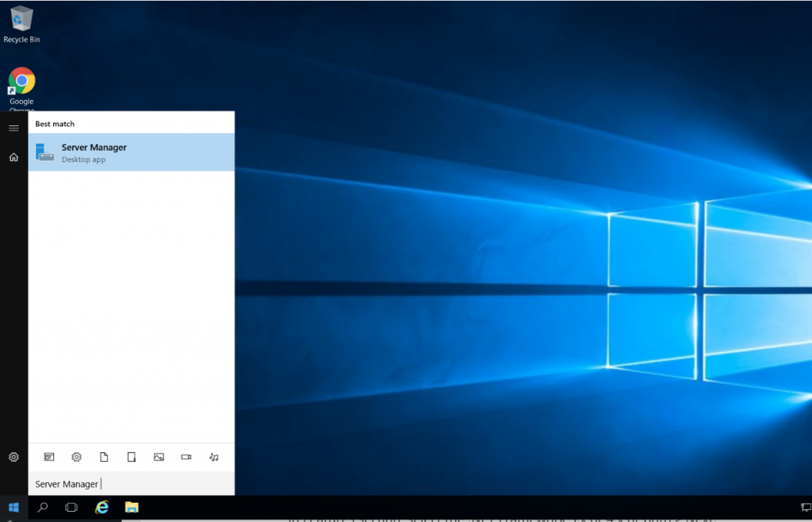
Task: Open the sidebar settings gear
Action: 13,457
